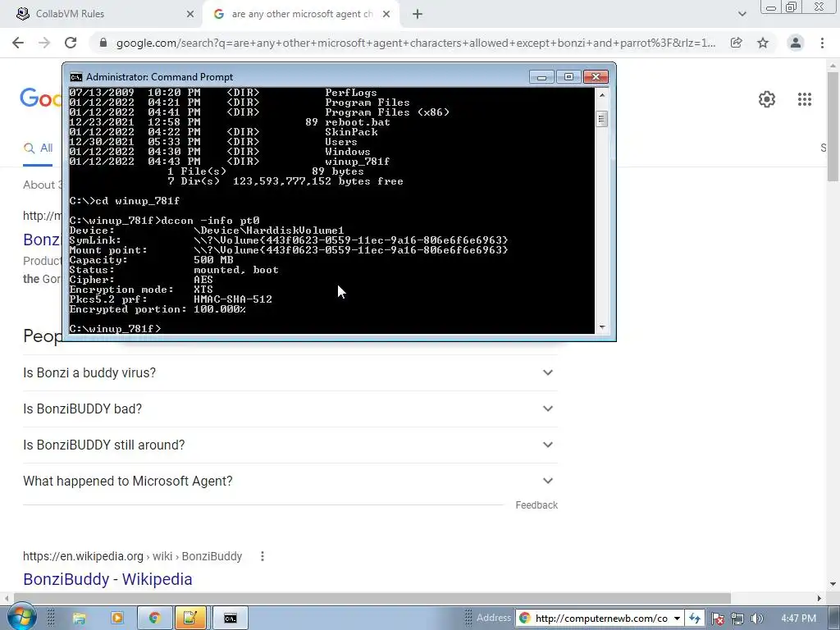Open the network tray icon
This screenshot has width=840, height=630.
(x=737, y=619)
